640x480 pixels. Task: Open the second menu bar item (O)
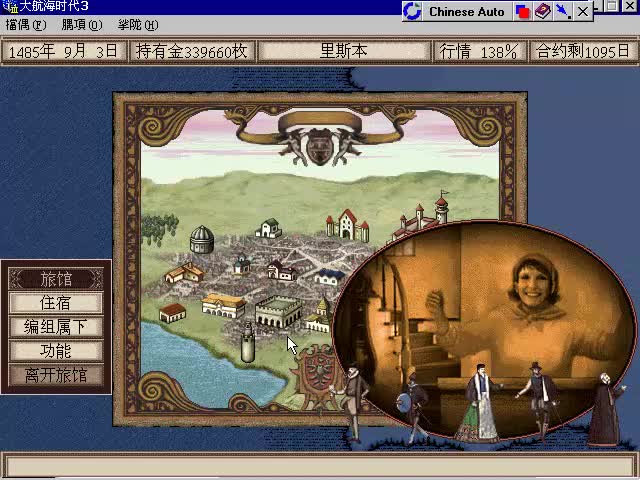[82, 25]
